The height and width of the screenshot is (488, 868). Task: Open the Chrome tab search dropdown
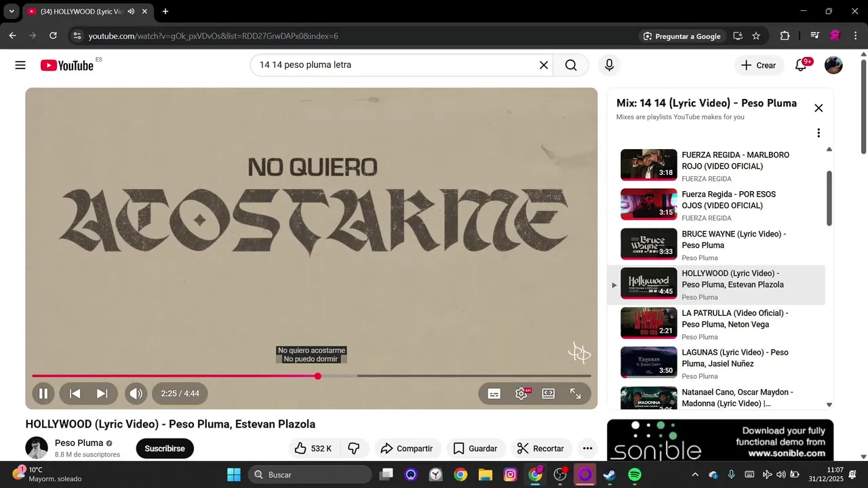pyautogui.click(x=12, y=12)
